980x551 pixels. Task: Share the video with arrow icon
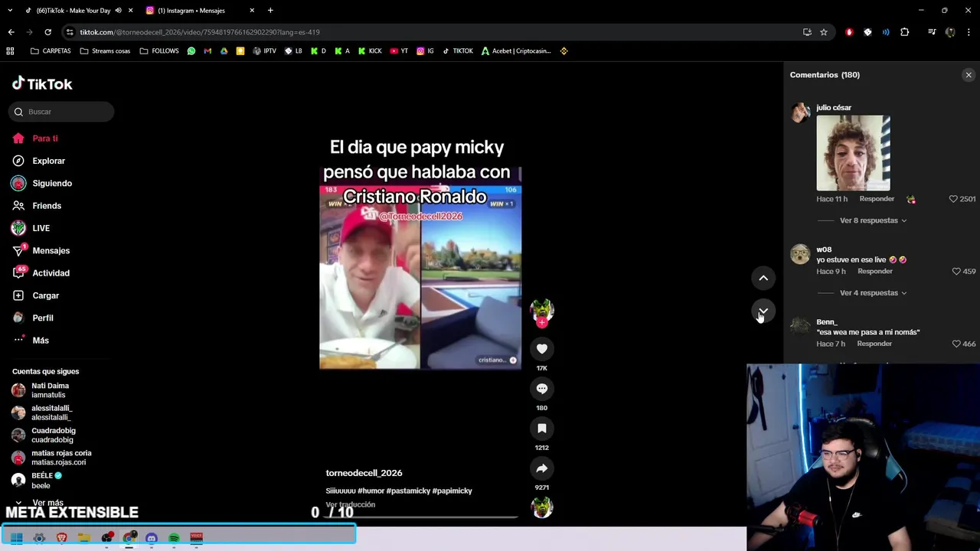tap(541, 468)
